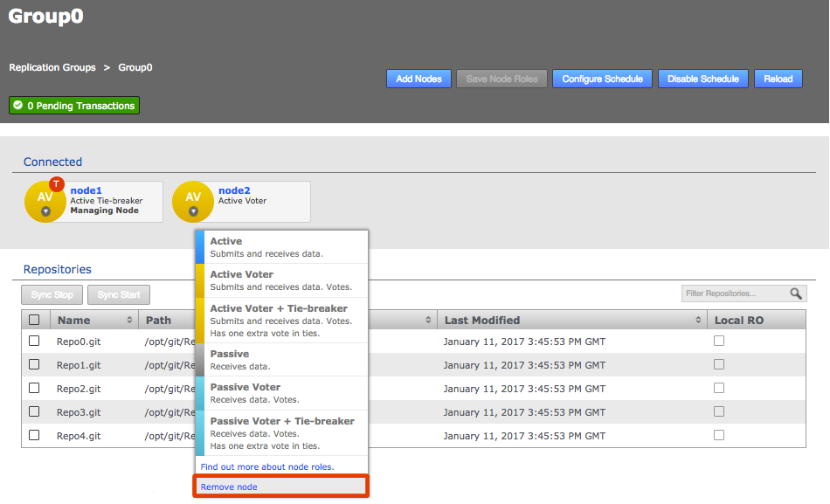Sort by Last Modified column arrows

pyautogui.click(x=697, y=321)
